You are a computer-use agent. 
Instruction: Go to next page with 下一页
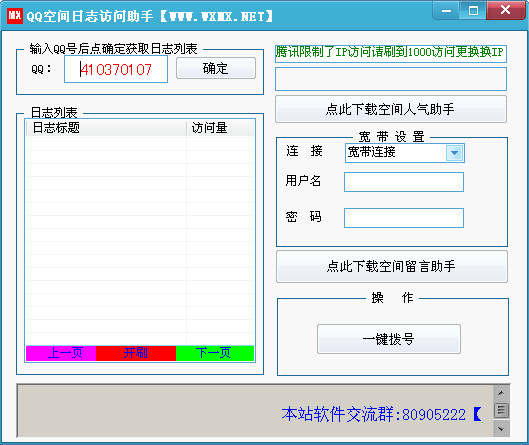coord(215,353)
